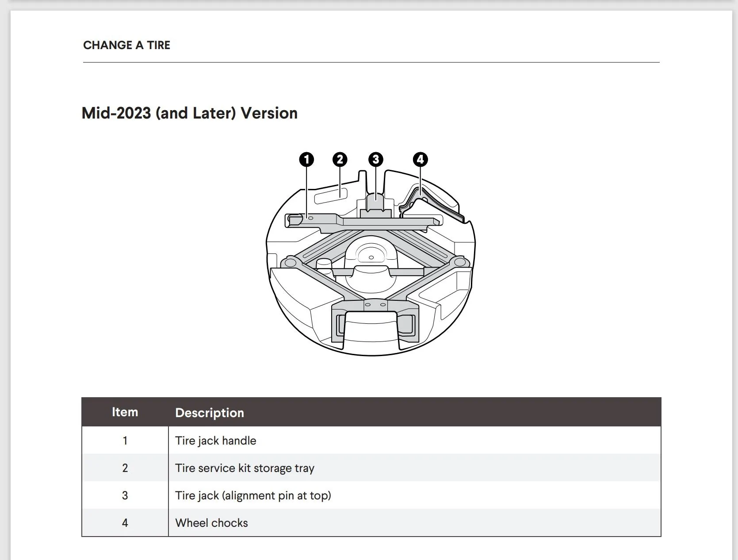Select item number 1 cell in table
Screen dimensions: 738x560
pos(125,441)
